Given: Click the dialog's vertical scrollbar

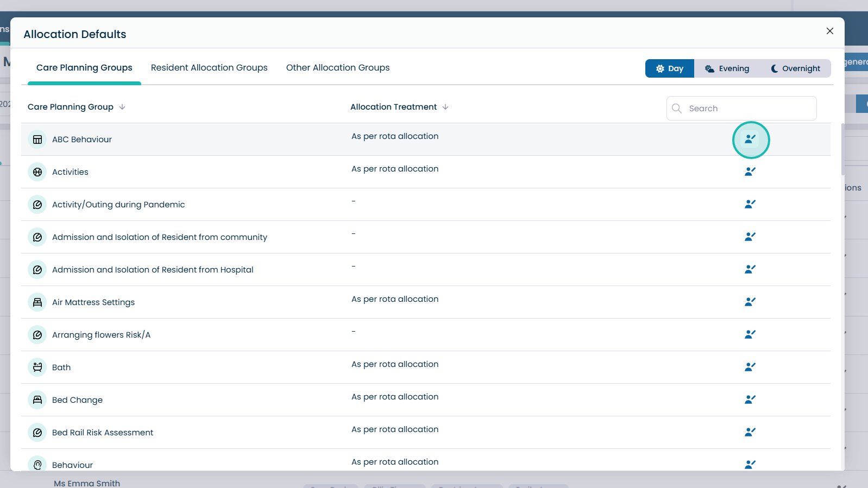Looking at the screenshot, I should click(x=842, y=149).
